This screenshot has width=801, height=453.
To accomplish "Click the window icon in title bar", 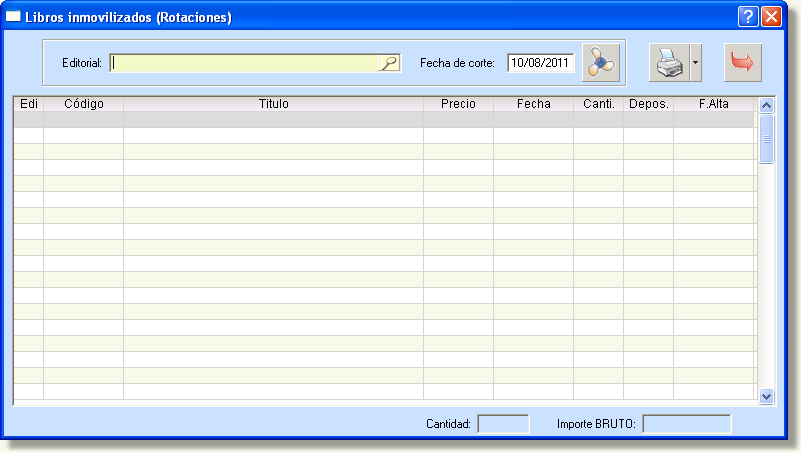I will (x=14, y=17).
